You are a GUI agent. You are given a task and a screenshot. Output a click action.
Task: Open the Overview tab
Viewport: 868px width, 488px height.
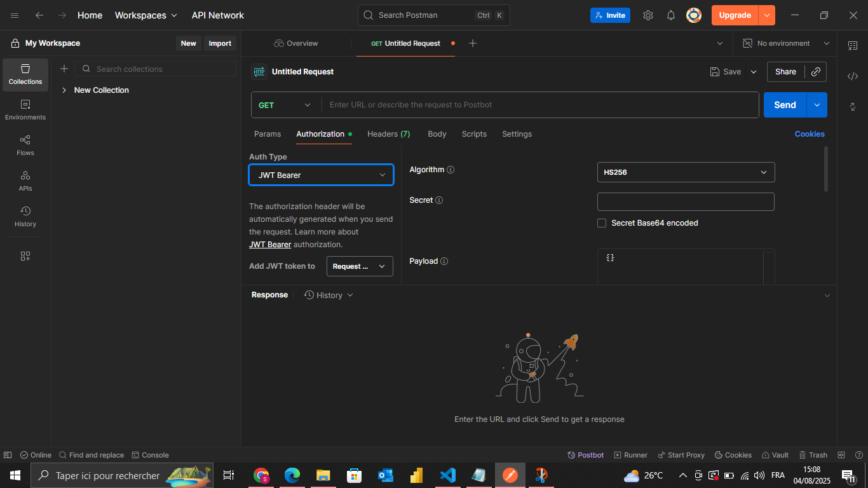point(296,43)
